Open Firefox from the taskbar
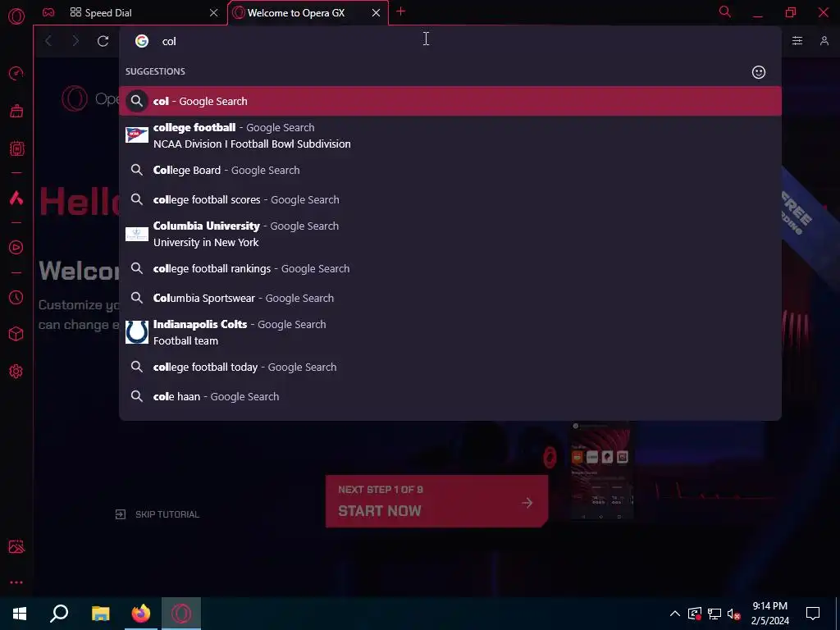This screenshot has height=630, width=840. [x=141, y=614]
